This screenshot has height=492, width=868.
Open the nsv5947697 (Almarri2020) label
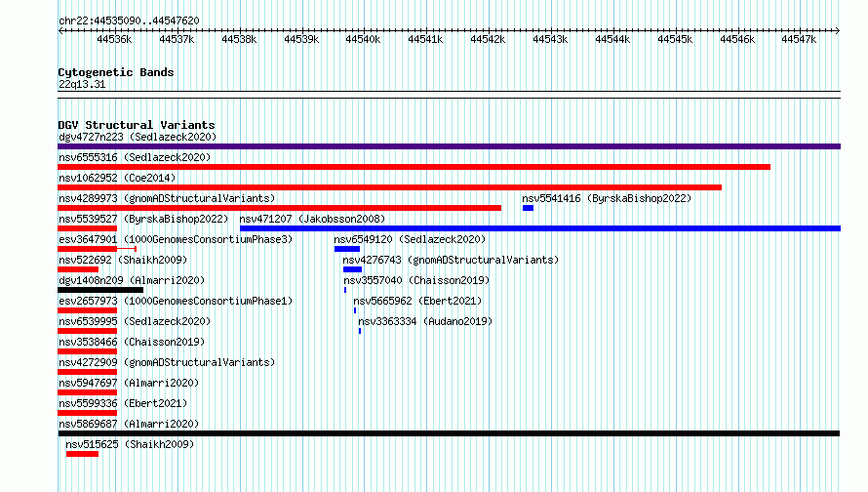(x=129, y=383)
